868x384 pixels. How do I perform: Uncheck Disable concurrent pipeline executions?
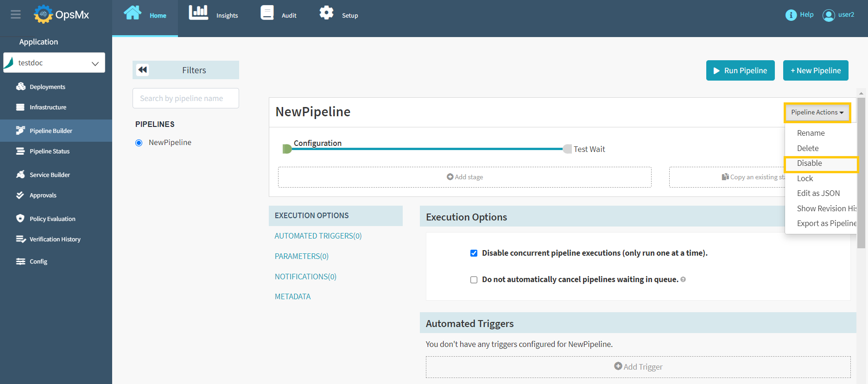tap(474, 253)
